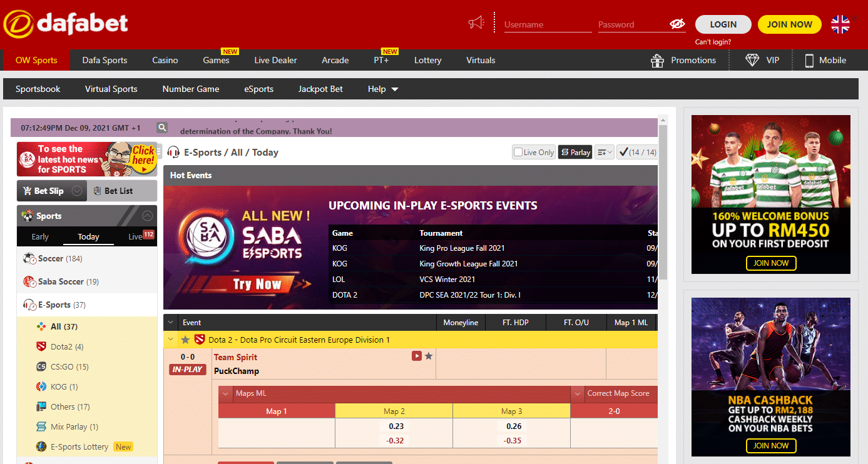Image resolution: width=868 pixels, height=464 pixels.
Task: Click the Dota2 shield icon in sidebar
Action: click(41, 346)
